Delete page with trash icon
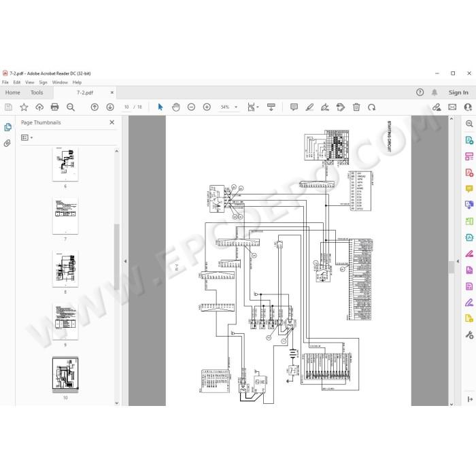This screenshot has width=476, height=476. (356, 107)
